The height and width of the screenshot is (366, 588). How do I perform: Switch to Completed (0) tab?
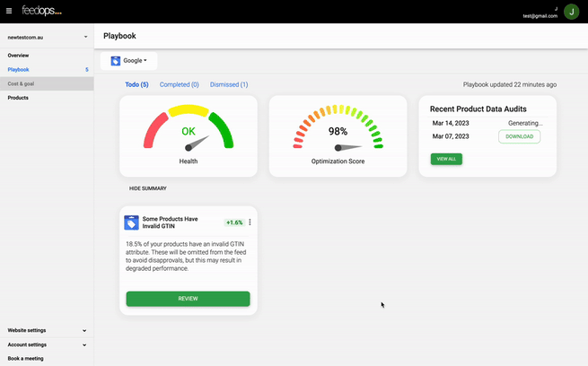180,84
